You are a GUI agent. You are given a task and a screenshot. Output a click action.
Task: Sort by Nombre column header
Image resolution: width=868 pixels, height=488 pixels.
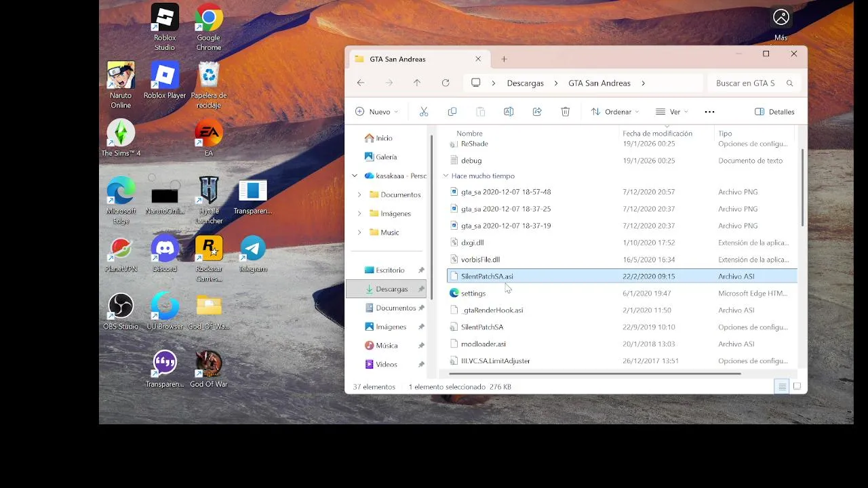[x=469, y=134]
